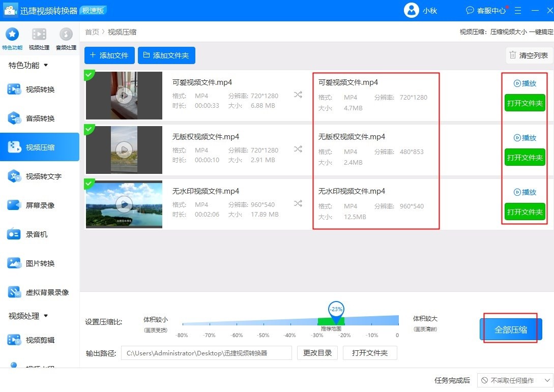Uncheck the 无版权视频文件.mp4 checkbox
554x392 pixels.
click(x=89, y=129)
